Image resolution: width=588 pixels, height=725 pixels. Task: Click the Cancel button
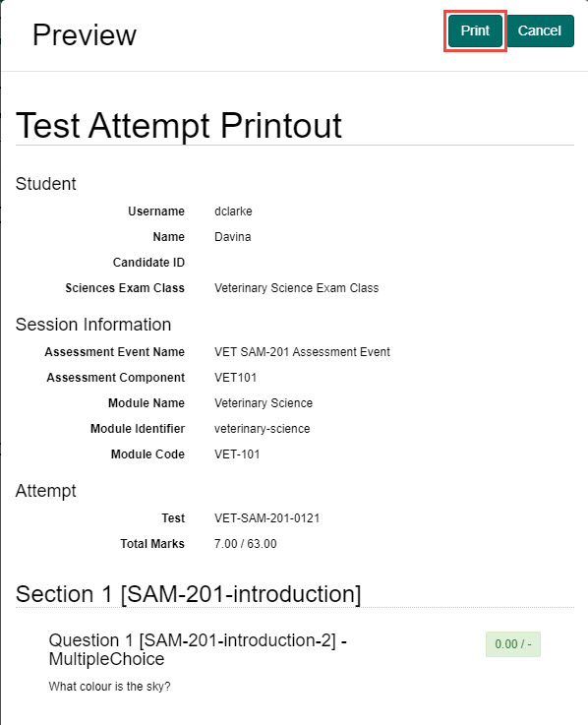539,30
